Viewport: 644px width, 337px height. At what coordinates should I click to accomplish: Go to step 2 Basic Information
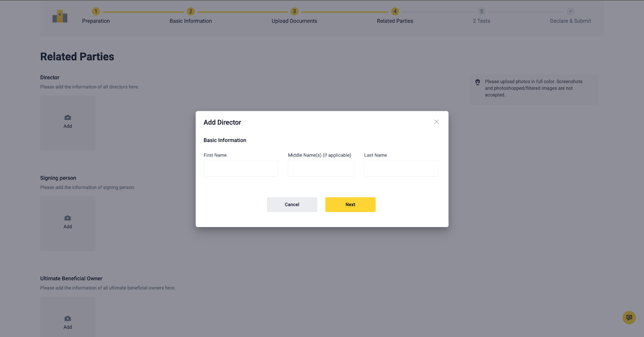pyautogui.click(x=190, y=11)
